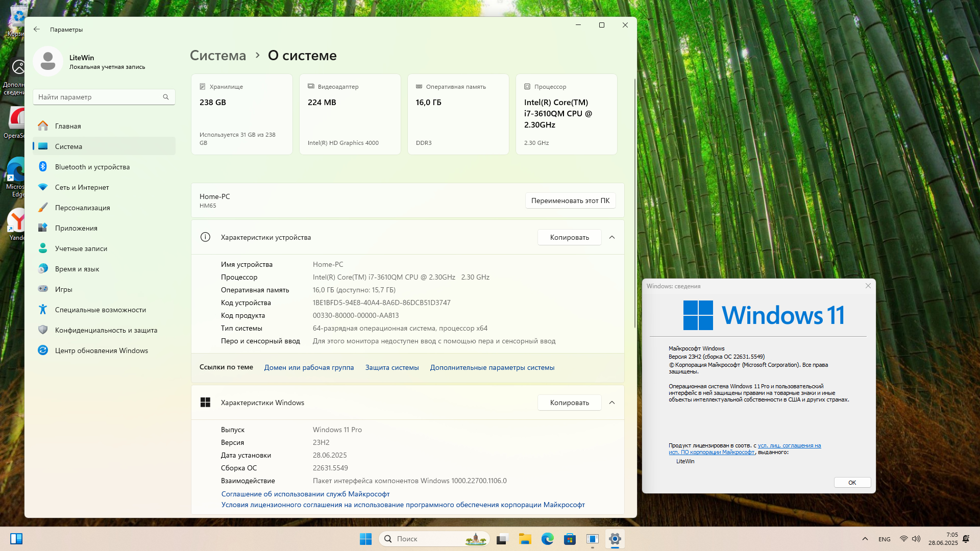This screenshot has width=980, height=551.
Task: Click the settings window vertical scrollbar
Action: (x=634, y=204)
